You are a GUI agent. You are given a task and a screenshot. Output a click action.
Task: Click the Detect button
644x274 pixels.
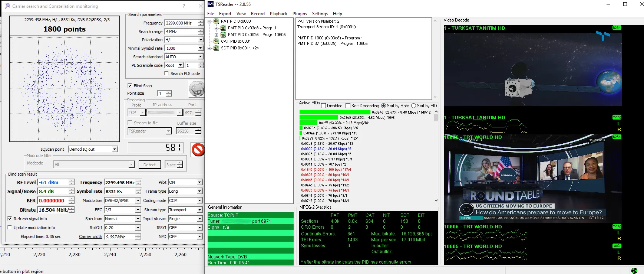[149, 164]
